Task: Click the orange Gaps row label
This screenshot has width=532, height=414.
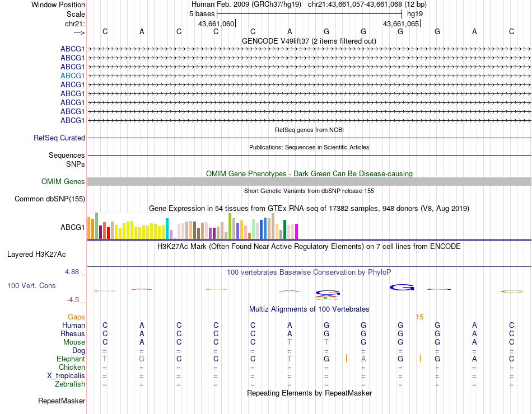Action: (76, 317)
